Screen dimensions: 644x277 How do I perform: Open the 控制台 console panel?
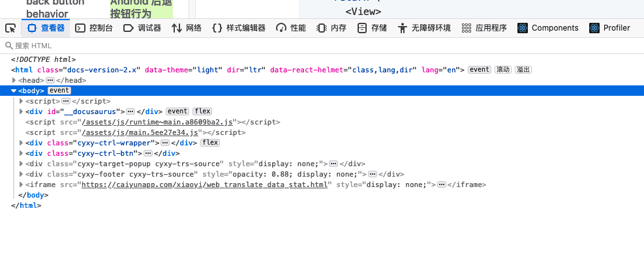click(x=94, y=28)
